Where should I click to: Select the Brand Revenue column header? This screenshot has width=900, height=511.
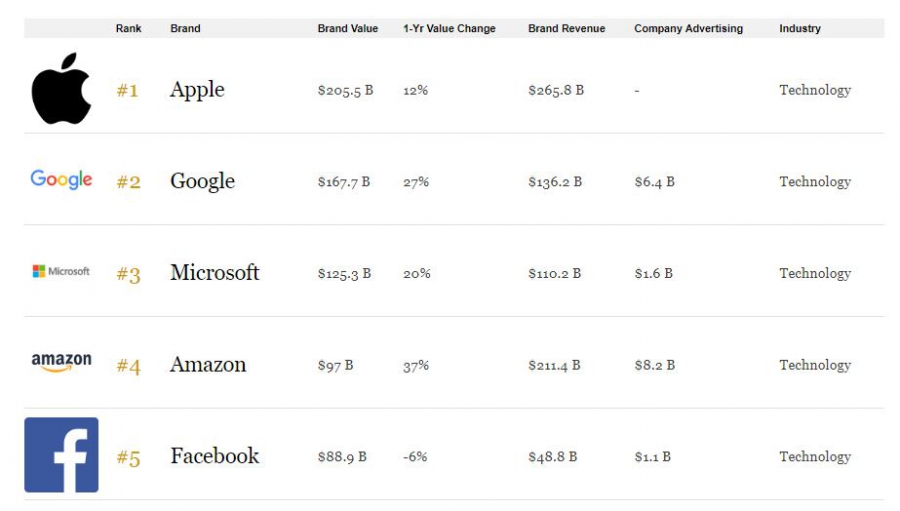566,28
